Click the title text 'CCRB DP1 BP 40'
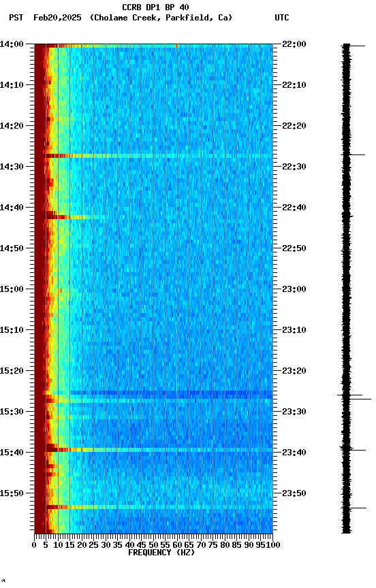This screenshot has height=588, width=376. tap(155, 7)
